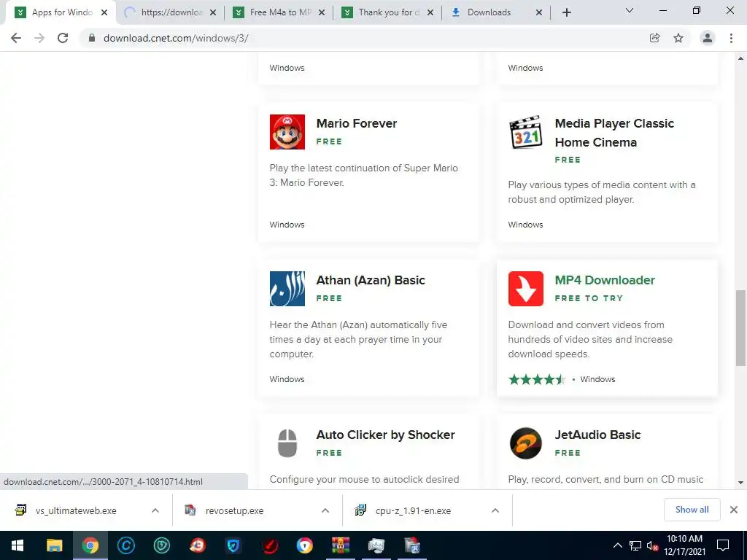Click the Mario Forever description text

363,175
